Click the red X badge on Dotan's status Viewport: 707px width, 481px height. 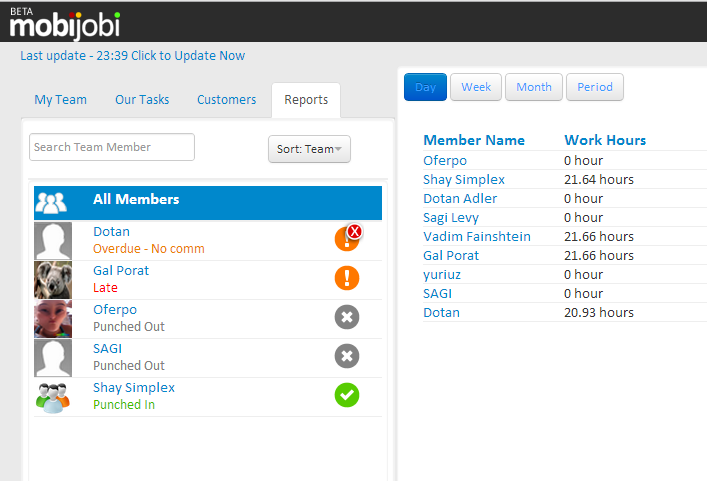(x=354, y=232)
